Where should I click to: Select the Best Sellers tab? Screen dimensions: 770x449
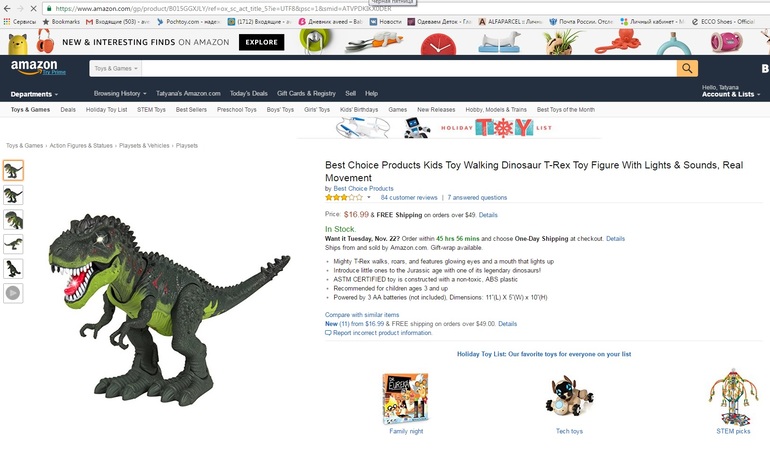pyautogui.click(x=191, y=109)
